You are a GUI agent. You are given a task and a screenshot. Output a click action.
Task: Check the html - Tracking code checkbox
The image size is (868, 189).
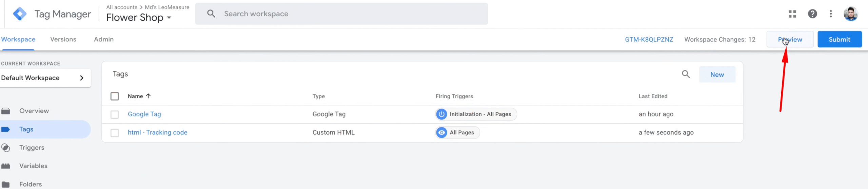pyautogui.click(x=115, y=133)
